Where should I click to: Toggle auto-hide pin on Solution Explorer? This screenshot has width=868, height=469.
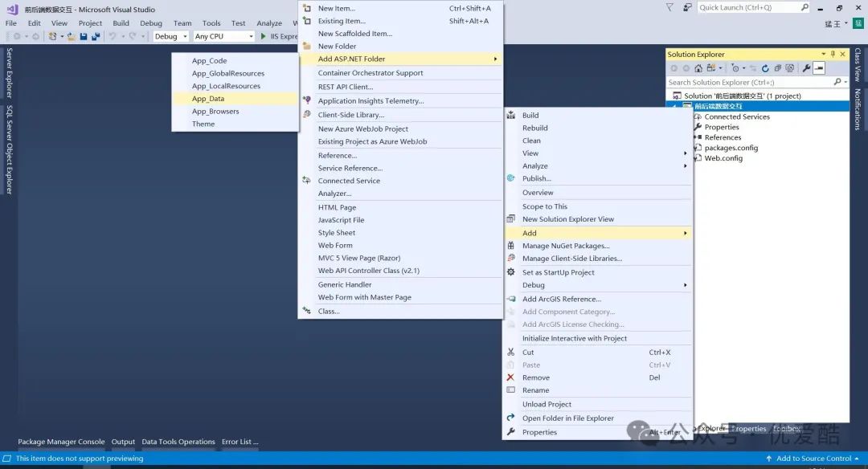tap(833, 55)
